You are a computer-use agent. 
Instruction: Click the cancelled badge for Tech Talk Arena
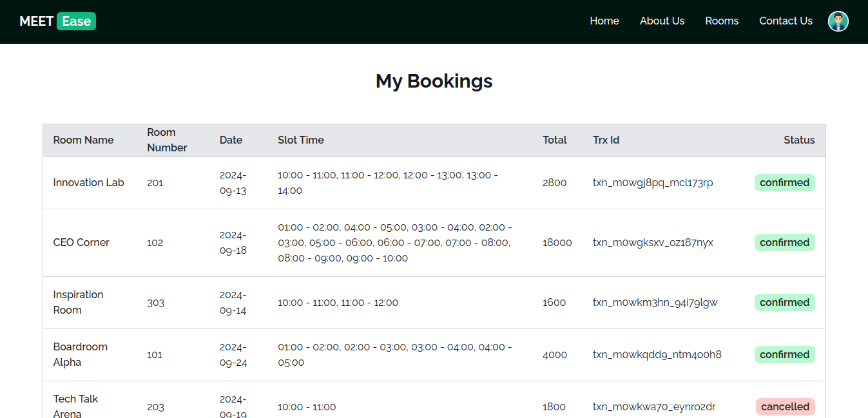(x=785, y=407)
